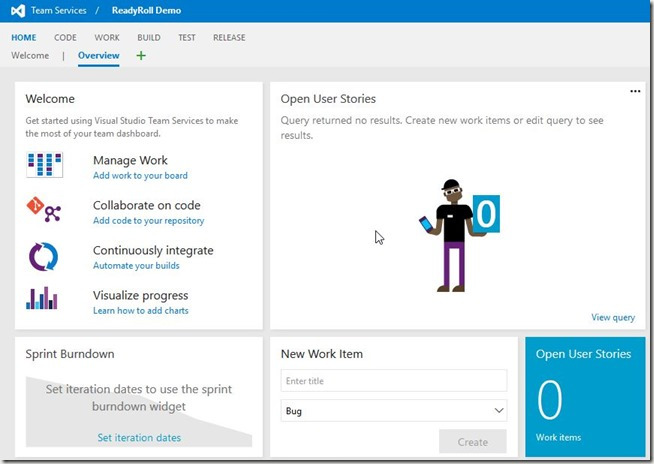
Task: Click the zero results character illustration
Action: coord(459,236)
